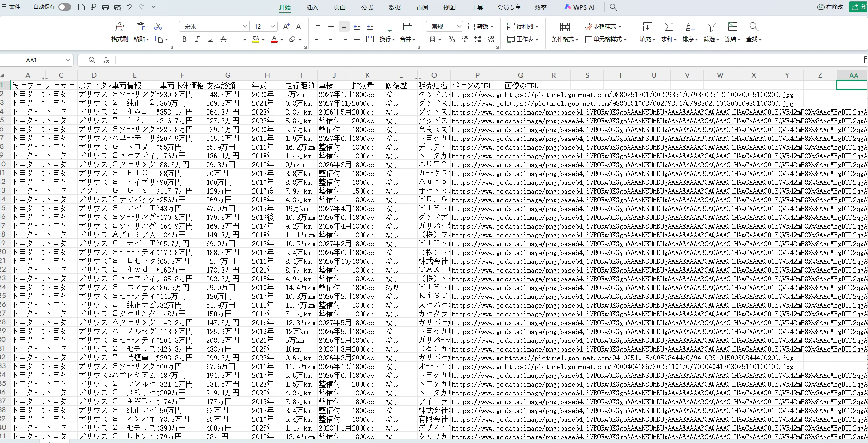The image size is (868, 443).
Task: Switch to the Insert (插入) tab
Action: [313, 7]
